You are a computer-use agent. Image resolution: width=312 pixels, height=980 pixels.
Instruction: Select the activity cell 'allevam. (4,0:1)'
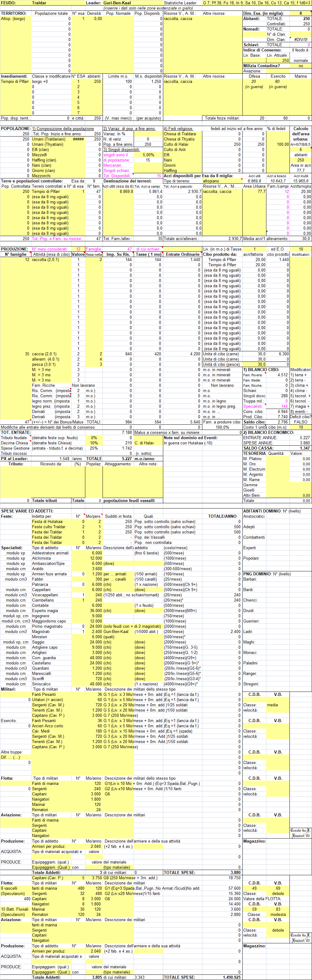46,359
